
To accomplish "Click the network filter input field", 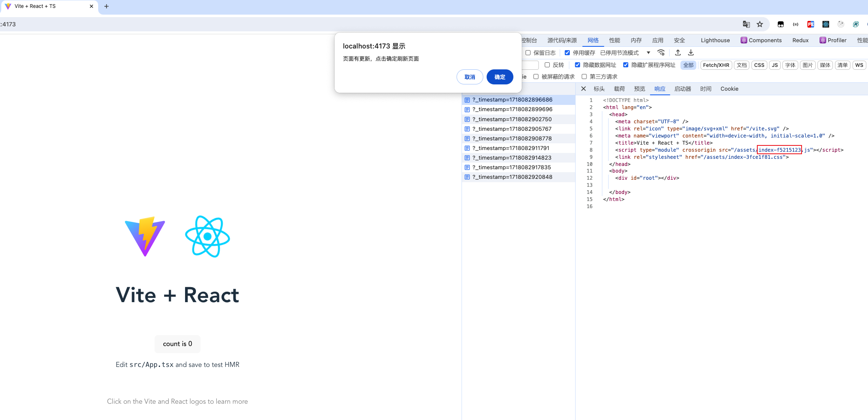I will click(530, 65).
